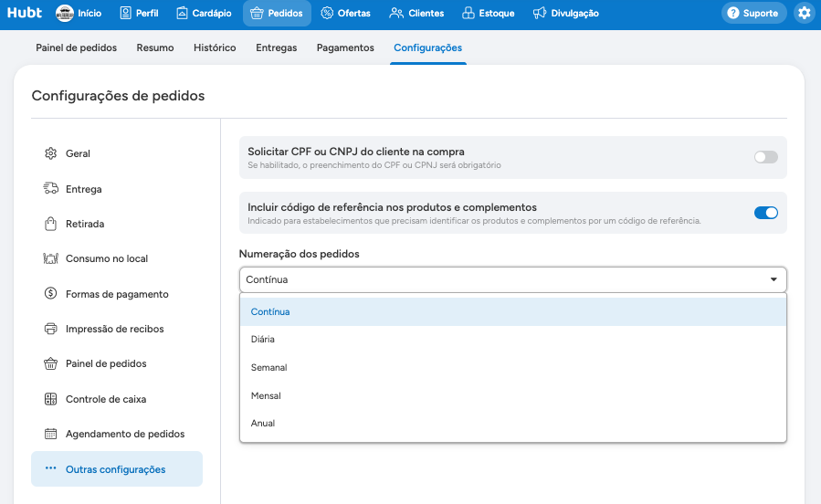
Task: Click the Controle de caixa calculator icon
Action: coord(51,399)
